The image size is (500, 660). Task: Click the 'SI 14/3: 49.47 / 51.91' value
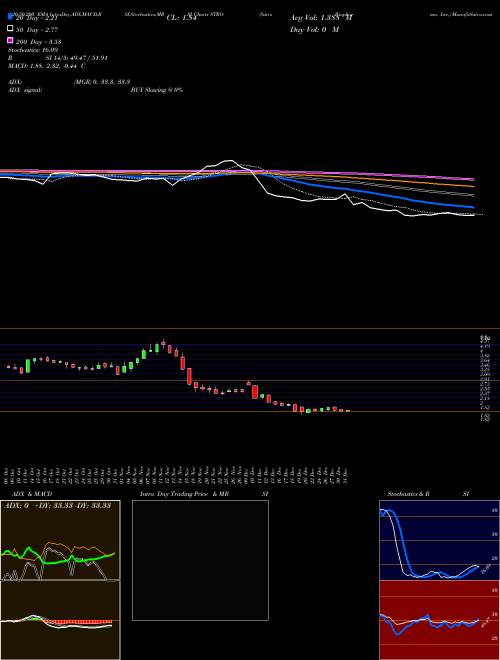(x=77, y=58)
